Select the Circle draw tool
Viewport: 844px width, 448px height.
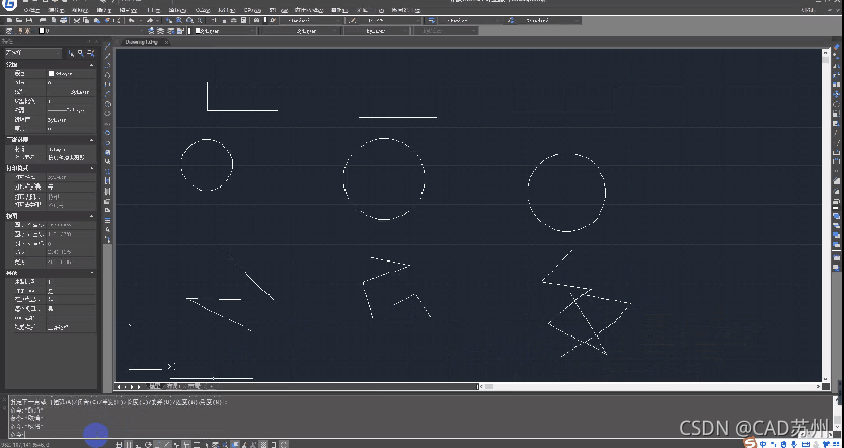[107, 103]
